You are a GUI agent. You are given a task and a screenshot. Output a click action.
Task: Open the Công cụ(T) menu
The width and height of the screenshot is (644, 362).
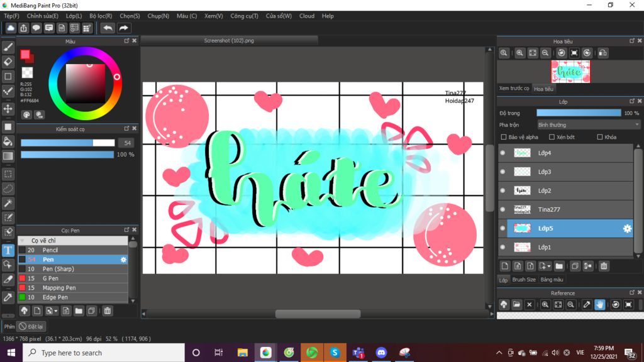coord(245,16)
